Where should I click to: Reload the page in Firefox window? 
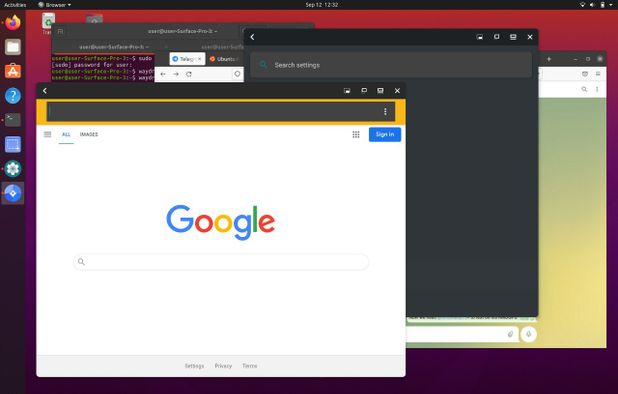[x=189, y=74]
